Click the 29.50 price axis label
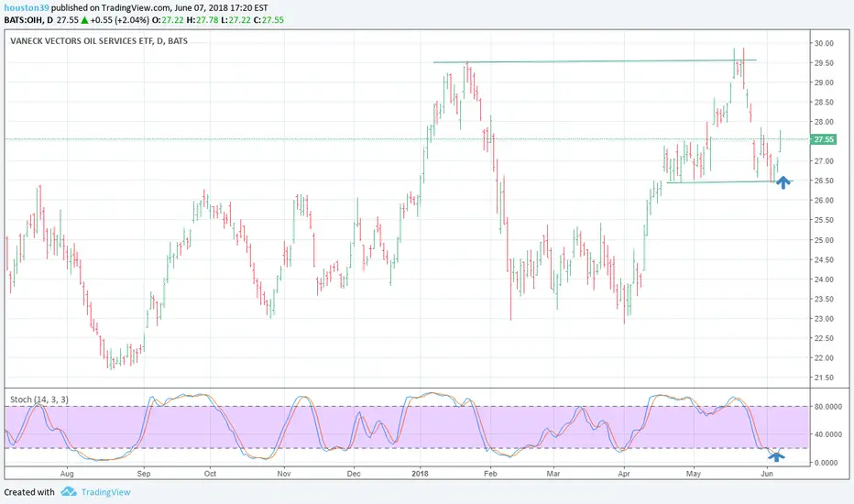 tap(824, 63)
